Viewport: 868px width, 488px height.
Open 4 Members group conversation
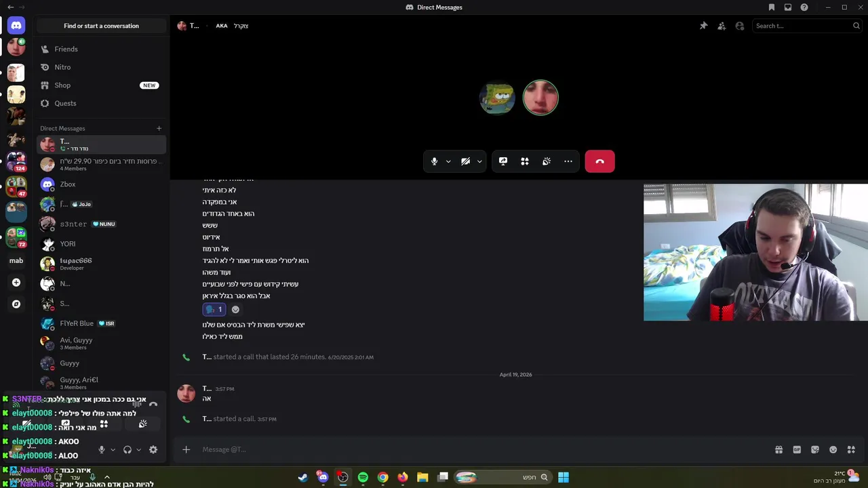point(101,165)
